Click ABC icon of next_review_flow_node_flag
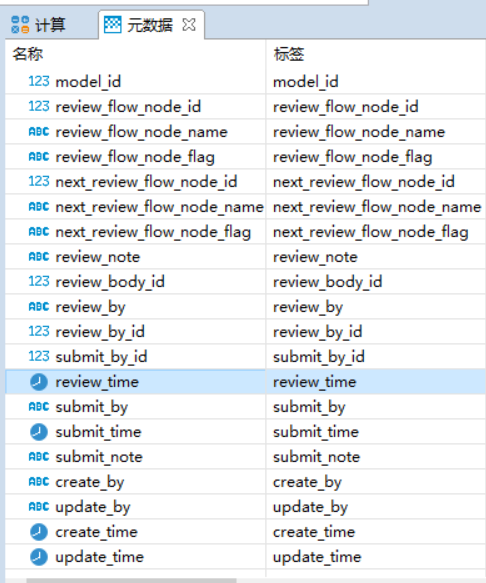The width and height of the screenshot is (486, 583). (x=39, y=232)
